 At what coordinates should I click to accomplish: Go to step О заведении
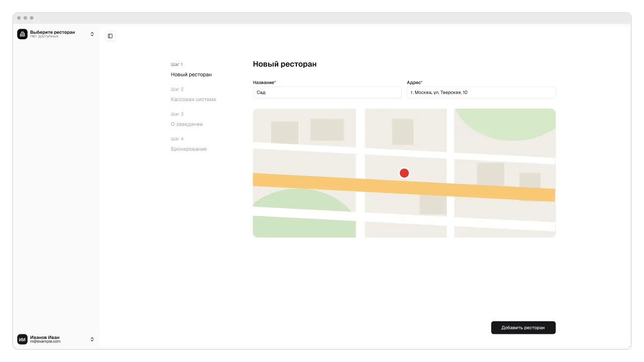tap(187, 124)
